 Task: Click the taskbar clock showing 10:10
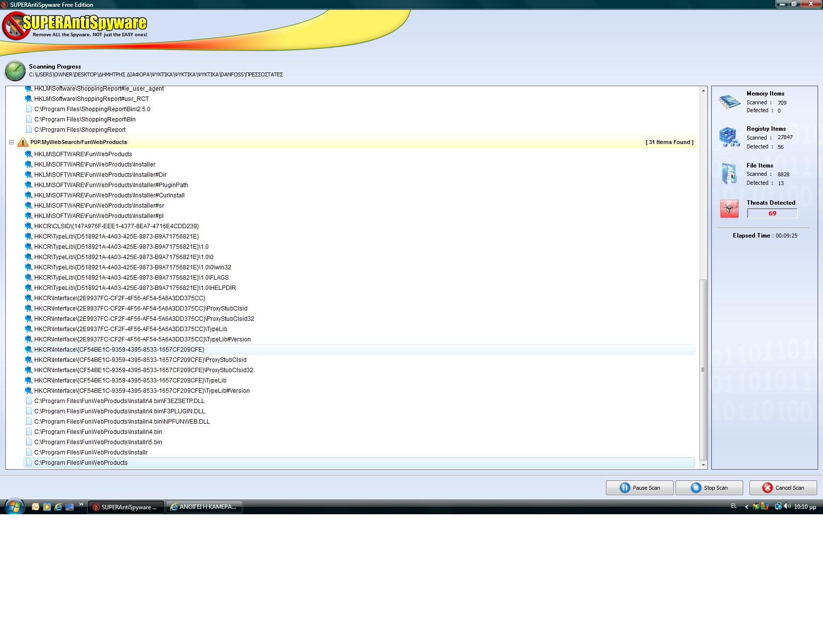[805, 507]
